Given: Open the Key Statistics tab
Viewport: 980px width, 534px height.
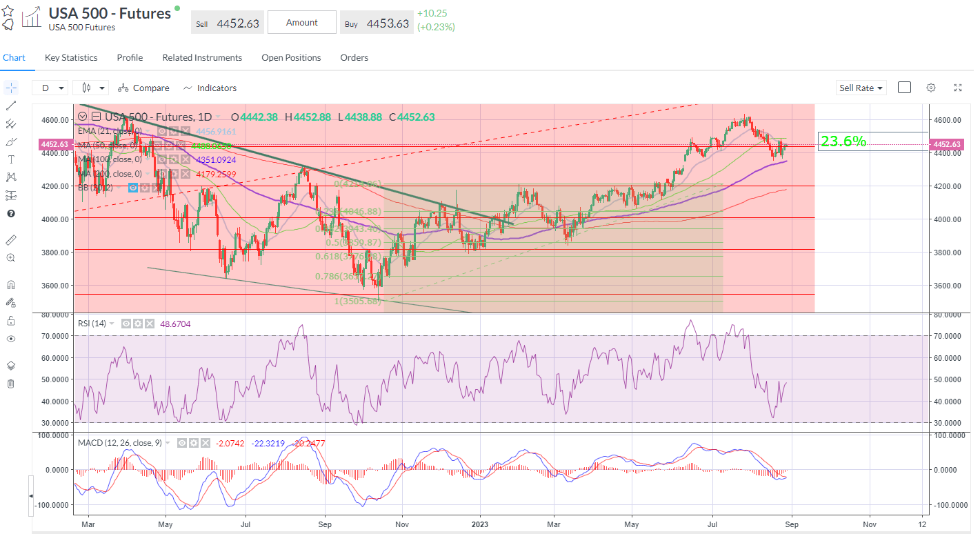Looking at the screenshot, I should [71, 58].
